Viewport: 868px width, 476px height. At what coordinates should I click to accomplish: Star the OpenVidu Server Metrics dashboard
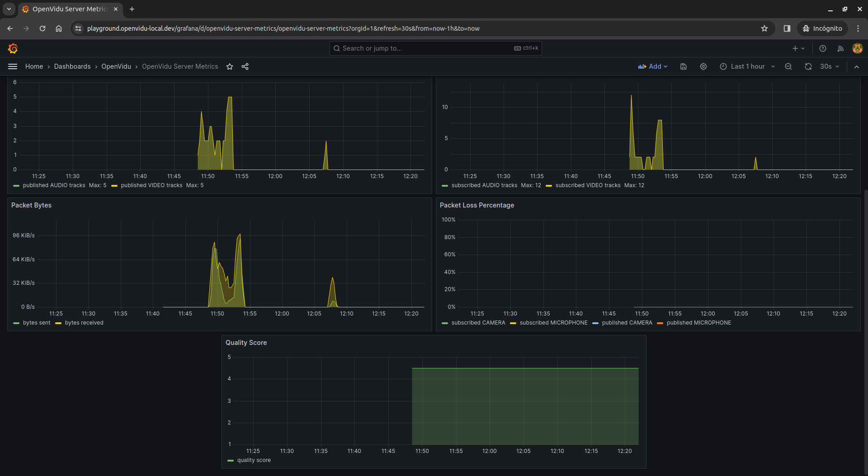click(x=230, y=66)
